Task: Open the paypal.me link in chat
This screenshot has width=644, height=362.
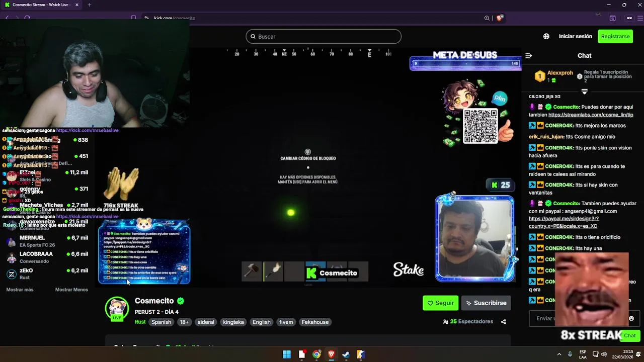Action: click(563, 222)
